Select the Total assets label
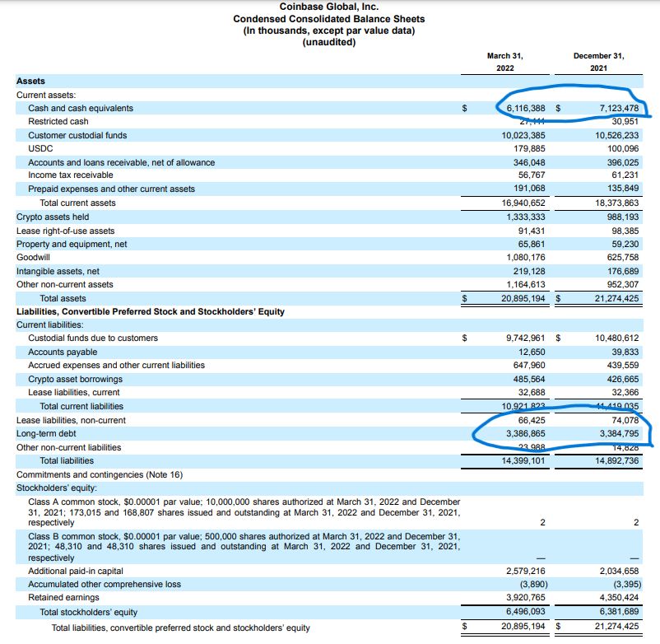This screenshot has width=660, height=644. click(63, 298)
